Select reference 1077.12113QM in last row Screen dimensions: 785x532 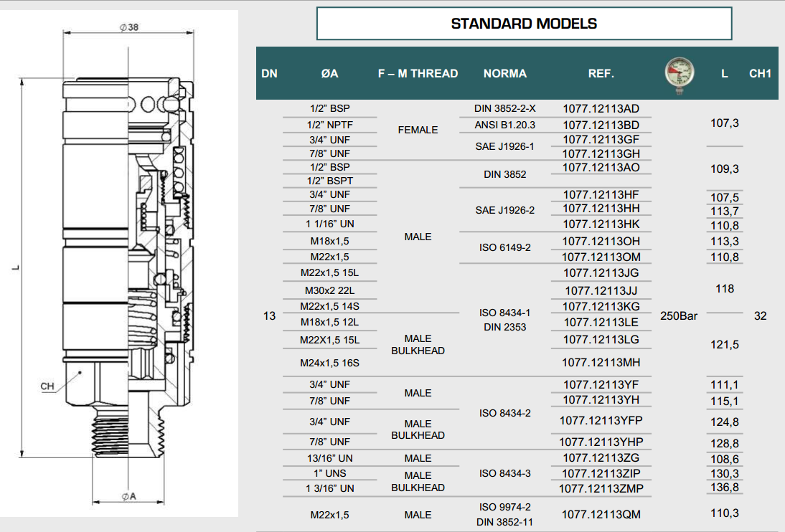pyautogui.click(x=601, y=514)
